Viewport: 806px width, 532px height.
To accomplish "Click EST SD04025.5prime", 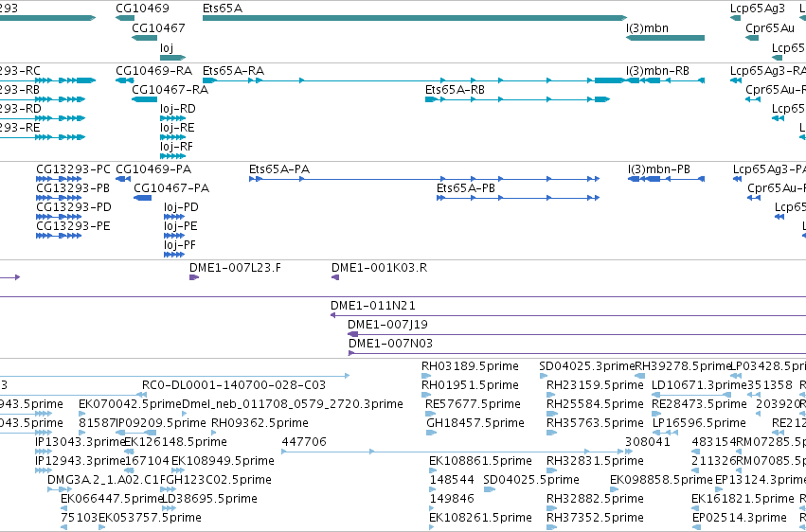I will coord(531,480).
